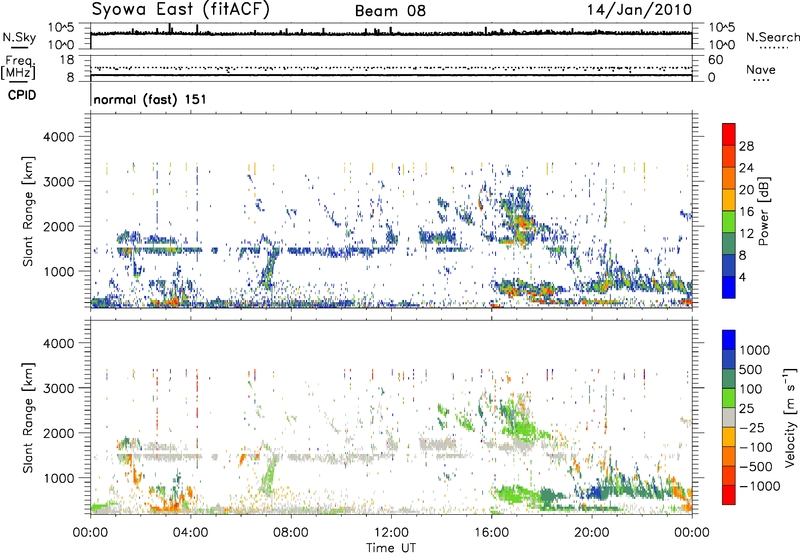The width and height of the screenshot is (800, 554).
Task: Click the '3000' tick on the velocity panel
Action: [x=58, y=388]
